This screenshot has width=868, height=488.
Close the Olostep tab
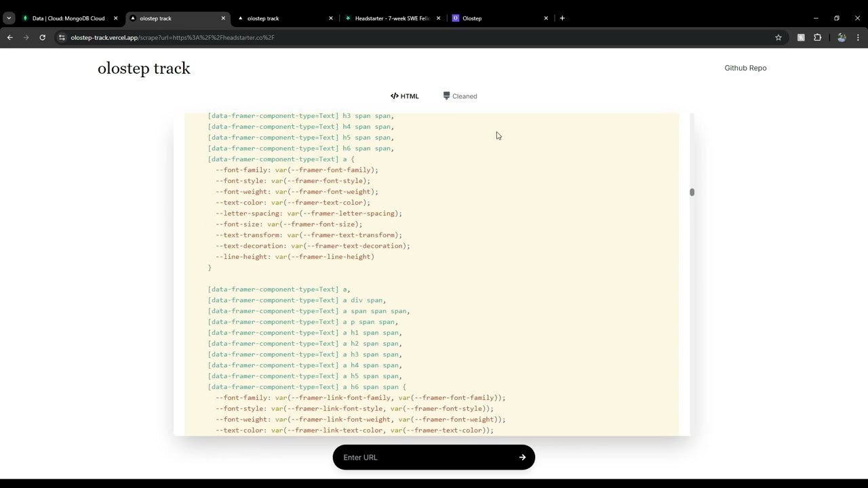(546, 18)
